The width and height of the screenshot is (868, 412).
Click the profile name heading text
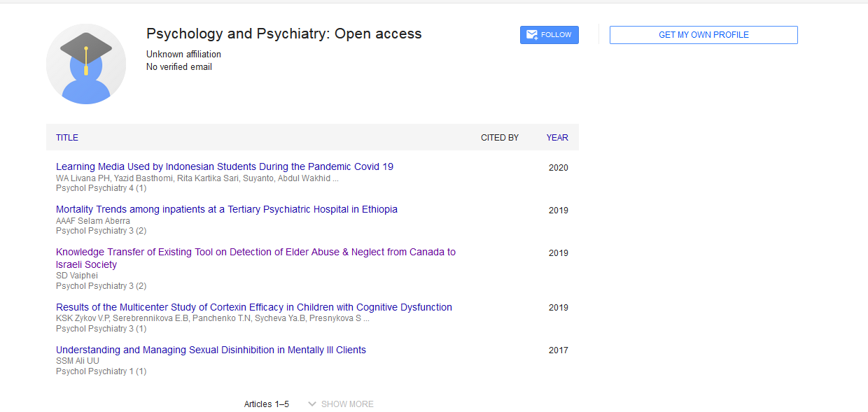[x=283, y=34]
